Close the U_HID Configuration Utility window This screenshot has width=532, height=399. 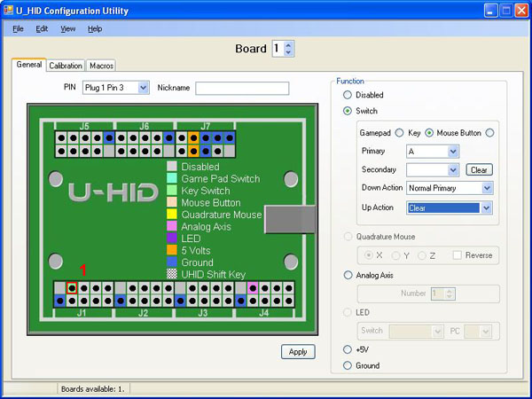521,11
